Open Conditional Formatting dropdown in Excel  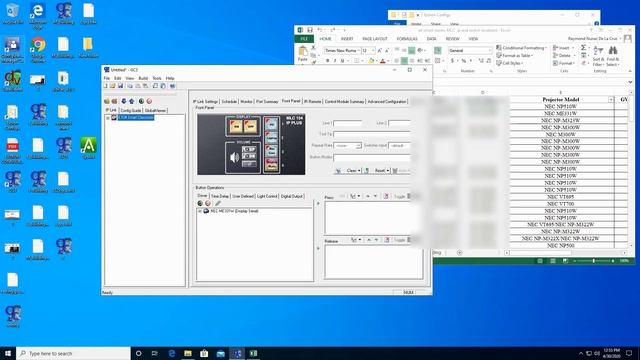click(x=521, y=48)
